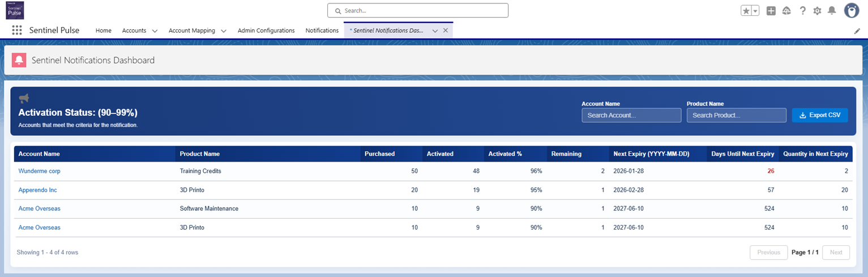Switch to the Notifications tab
Image resolution: width=868 pixels, height=277 pixels.
322,31
